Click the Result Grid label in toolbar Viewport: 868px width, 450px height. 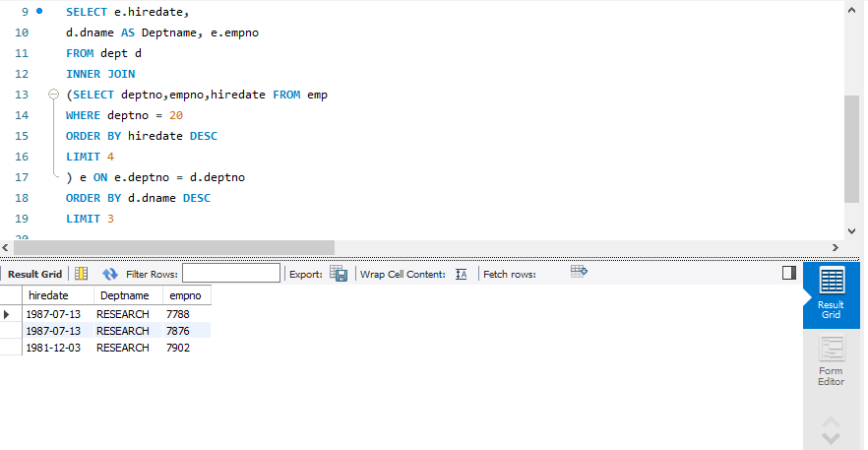coord(34,274)
